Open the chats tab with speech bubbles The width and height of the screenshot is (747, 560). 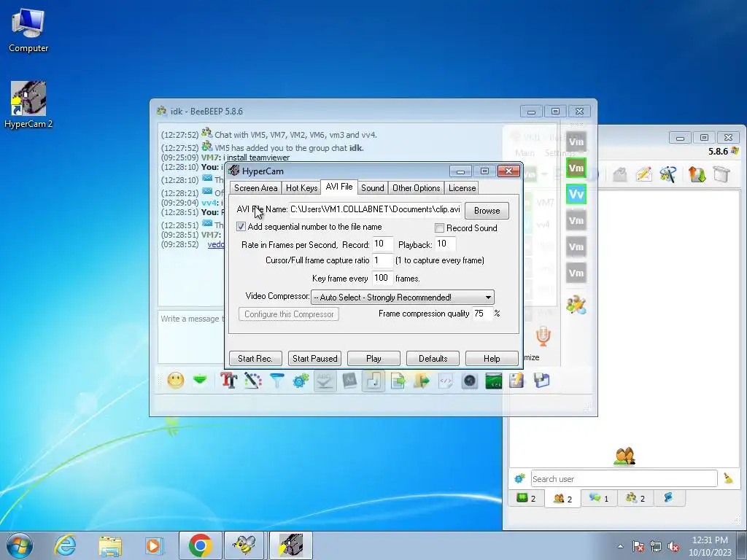[600, 499]
